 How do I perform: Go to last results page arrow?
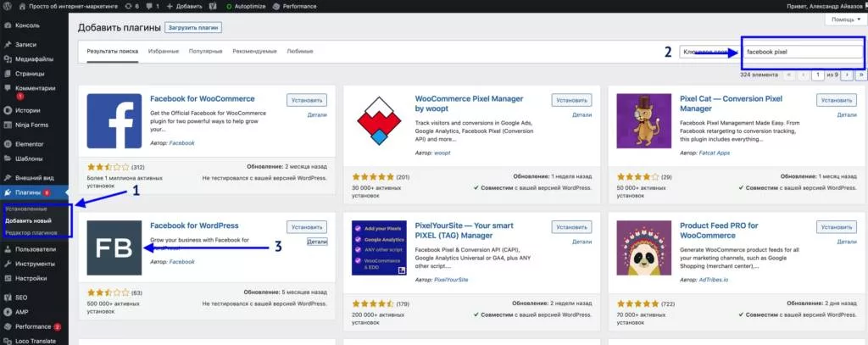861,75
